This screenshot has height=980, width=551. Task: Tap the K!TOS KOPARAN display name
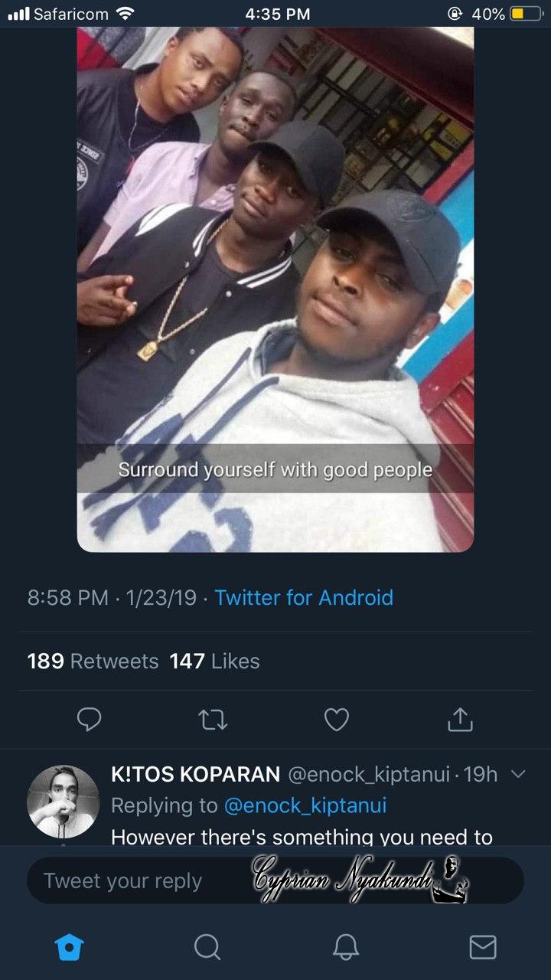[x=195, y=774]
